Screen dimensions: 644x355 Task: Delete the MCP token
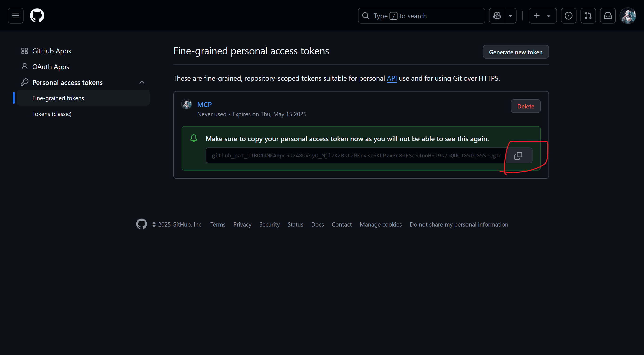coord(525,106)
